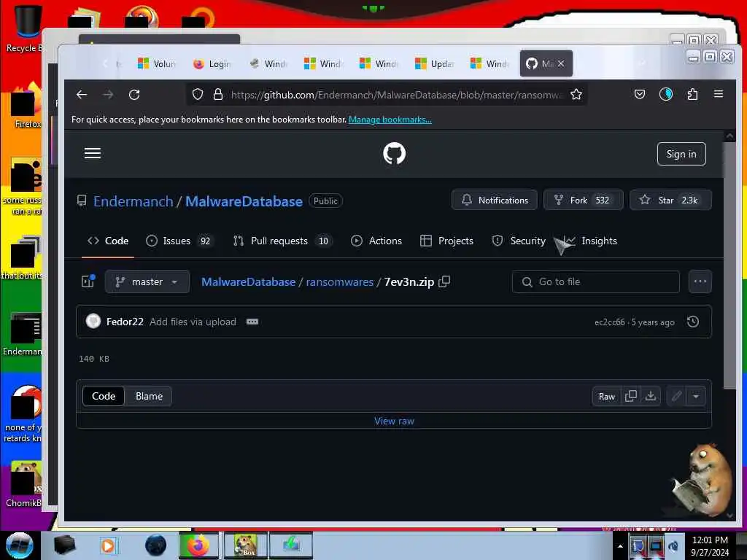Open MalwareDatabase breadcrumb link
747x560 pixels.
[248, 282]
